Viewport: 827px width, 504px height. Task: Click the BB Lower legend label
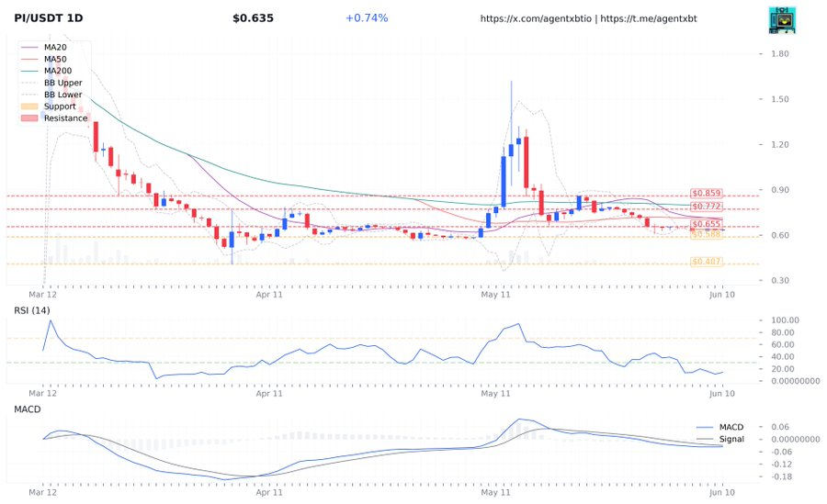[x=63, y=95]
